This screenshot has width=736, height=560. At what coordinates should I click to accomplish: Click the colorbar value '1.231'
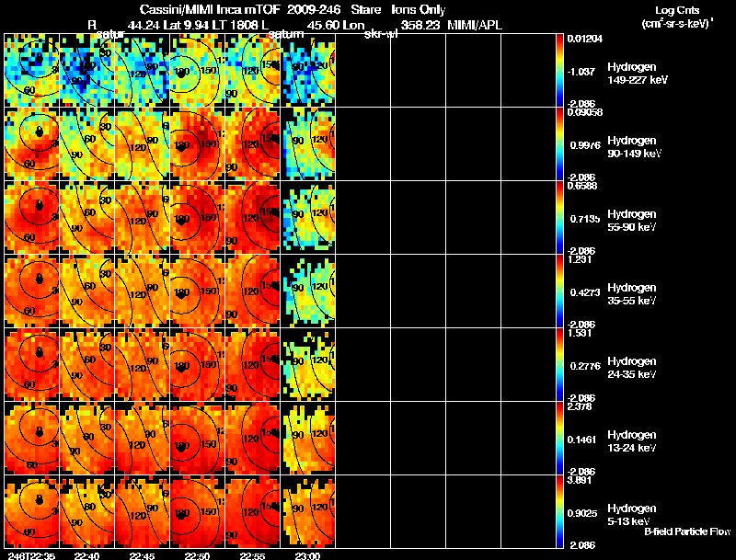click(x=580, y=259)
